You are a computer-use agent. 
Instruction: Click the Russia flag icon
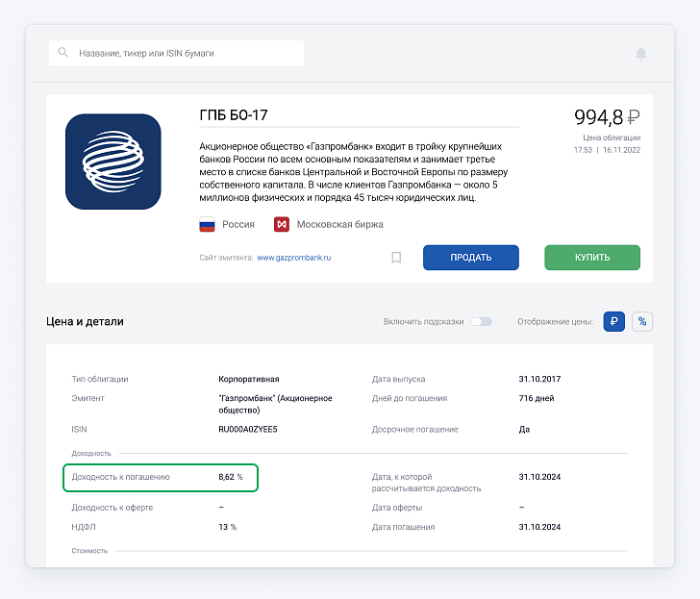pos(207,224)
